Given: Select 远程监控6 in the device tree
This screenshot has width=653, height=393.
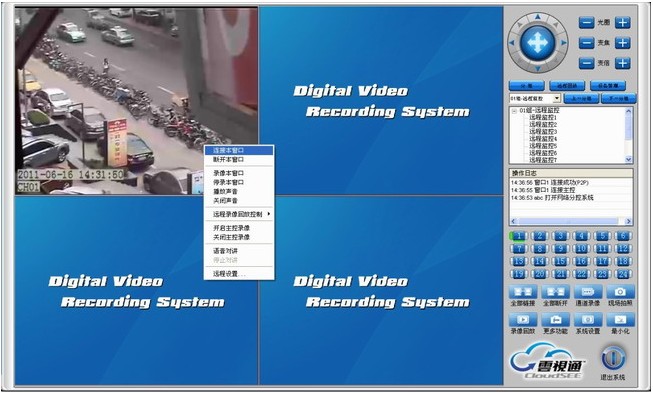Looking at the screenshot, I should [x=543, y=153].
